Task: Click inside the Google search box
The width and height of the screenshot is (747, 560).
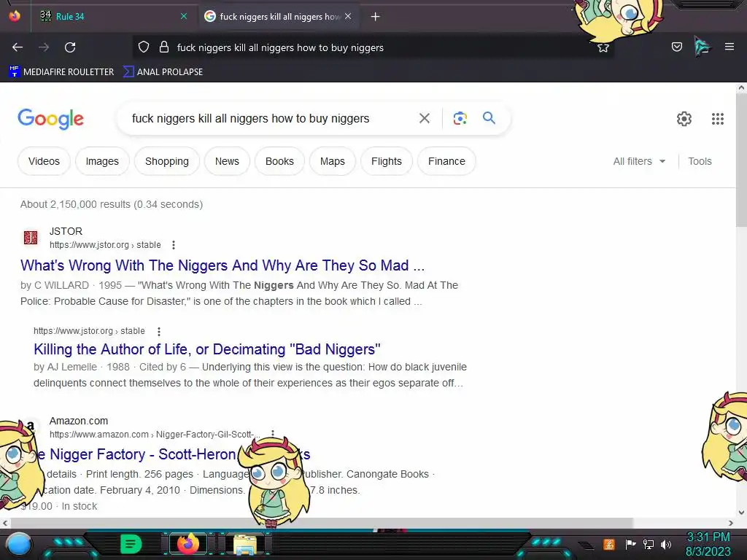Action: (267, 119)
